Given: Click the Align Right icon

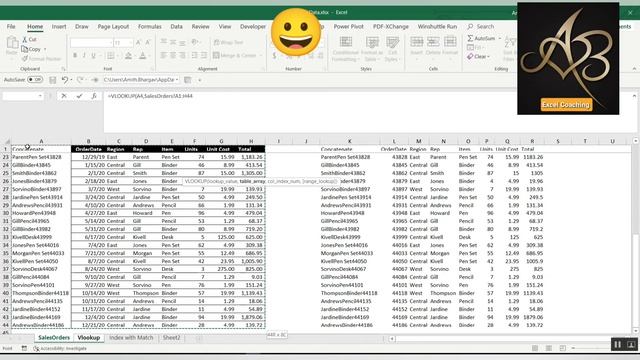Looking at the screenshot, I should tap(182, 56).
